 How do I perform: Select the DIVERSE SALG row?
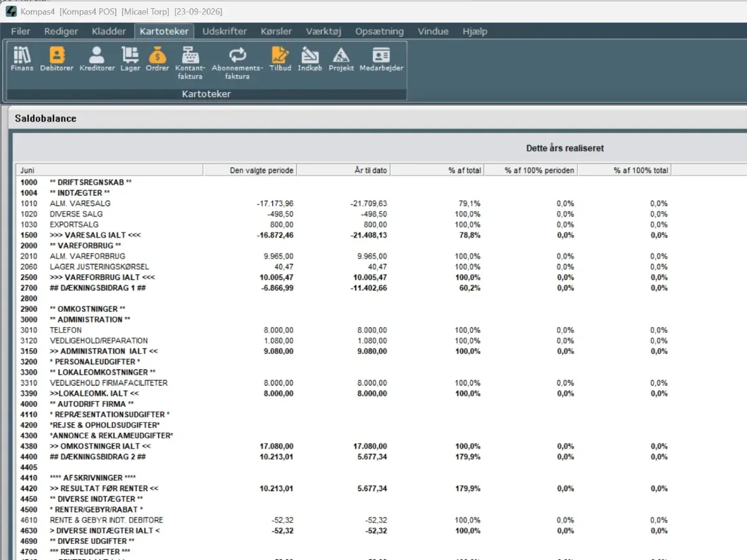pos(343,214)
